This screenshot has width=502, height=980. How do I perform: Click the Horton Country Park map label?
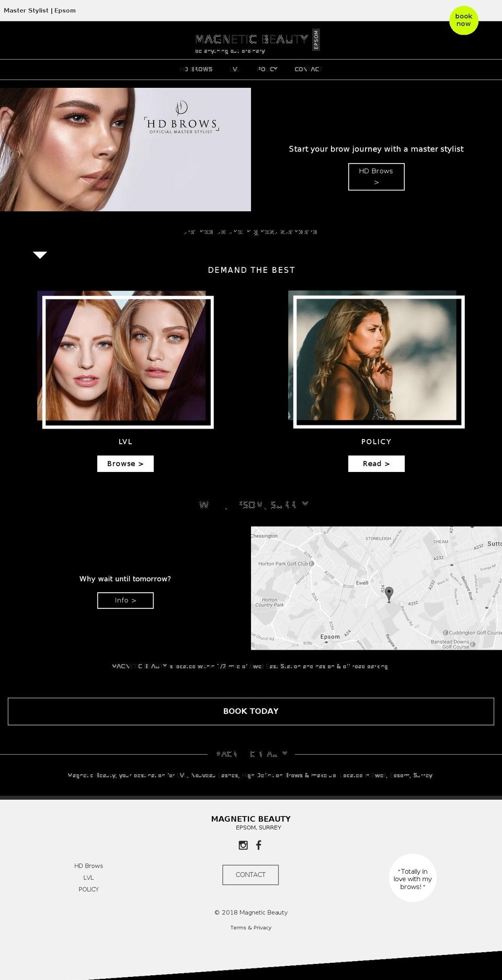[x=269, y=603]
